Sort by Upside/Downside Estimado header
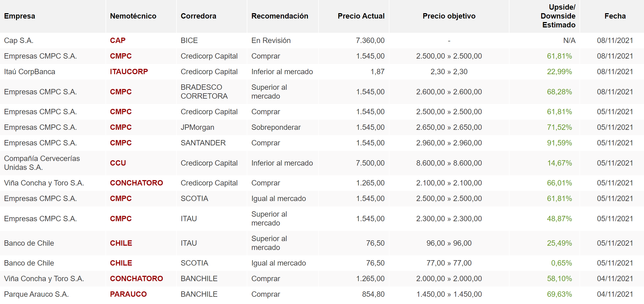This screenshot has width=644, height=304. (558, 16)
